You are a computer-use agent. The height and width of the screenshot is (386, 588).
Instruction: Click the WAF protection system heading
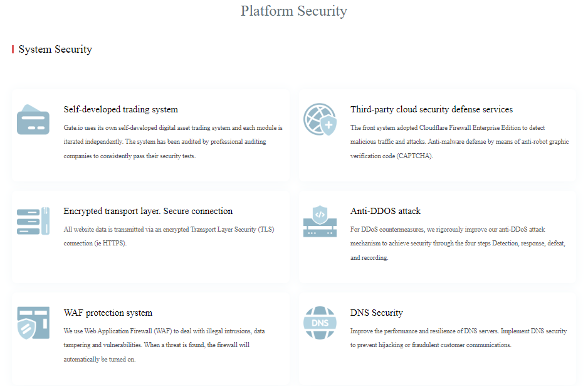[108, 313]
